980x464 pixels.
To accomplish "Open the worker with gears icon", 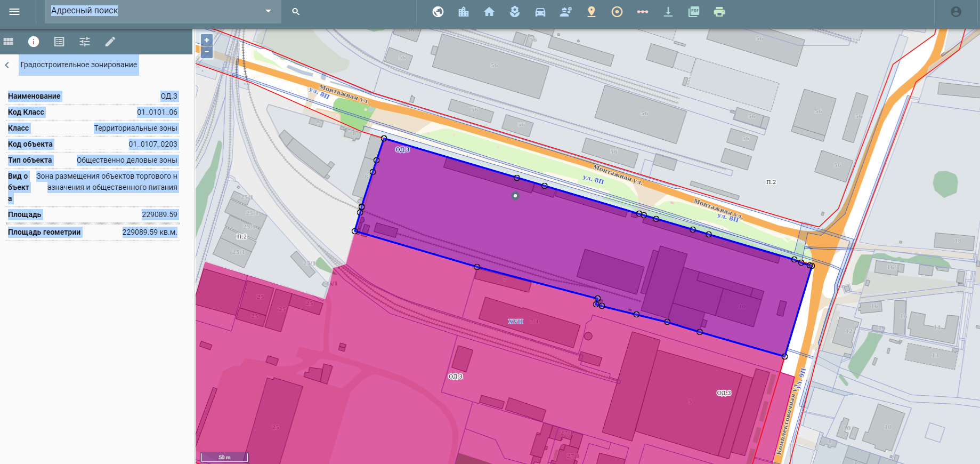I will pos(566,12).
